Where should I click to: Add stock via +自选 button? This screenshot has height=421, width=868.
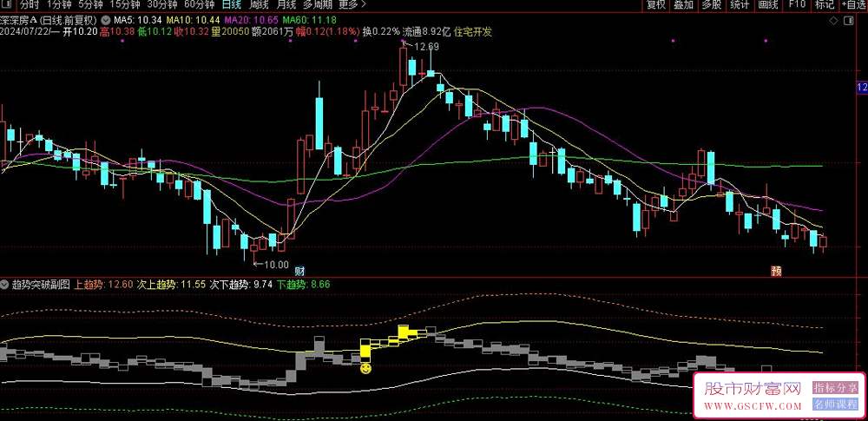point(854,5)
